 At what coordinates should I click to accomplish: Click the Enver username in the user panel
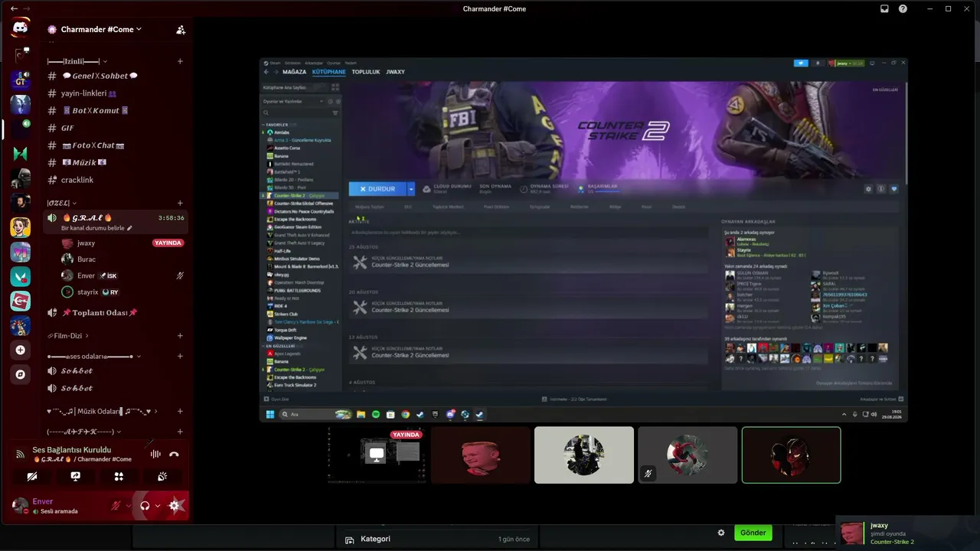[x=43, y=501]
